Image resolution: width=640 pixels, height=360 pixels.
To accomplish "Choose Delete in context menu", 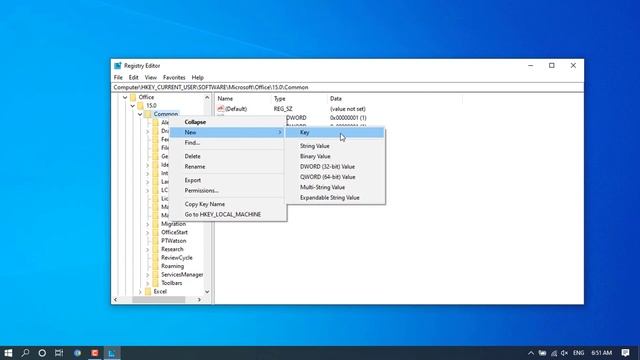I will (x=228, y=156).
